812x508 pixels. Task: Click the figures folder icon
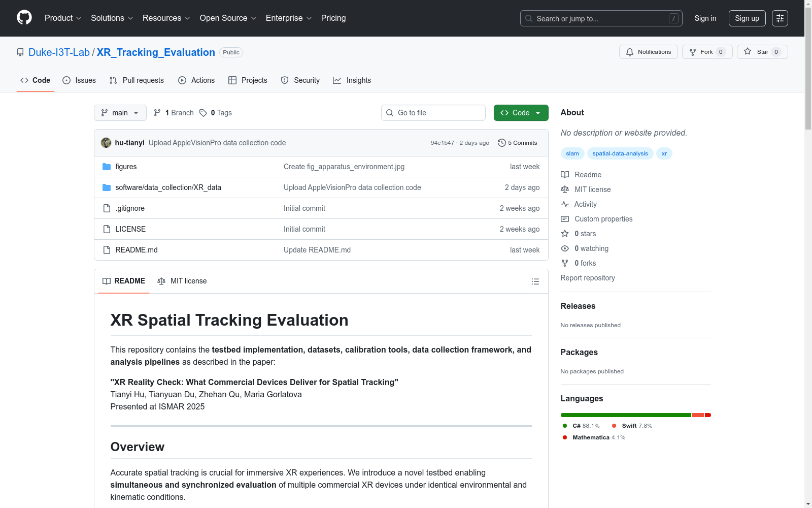pyautogui.click(x=107, y=167)
